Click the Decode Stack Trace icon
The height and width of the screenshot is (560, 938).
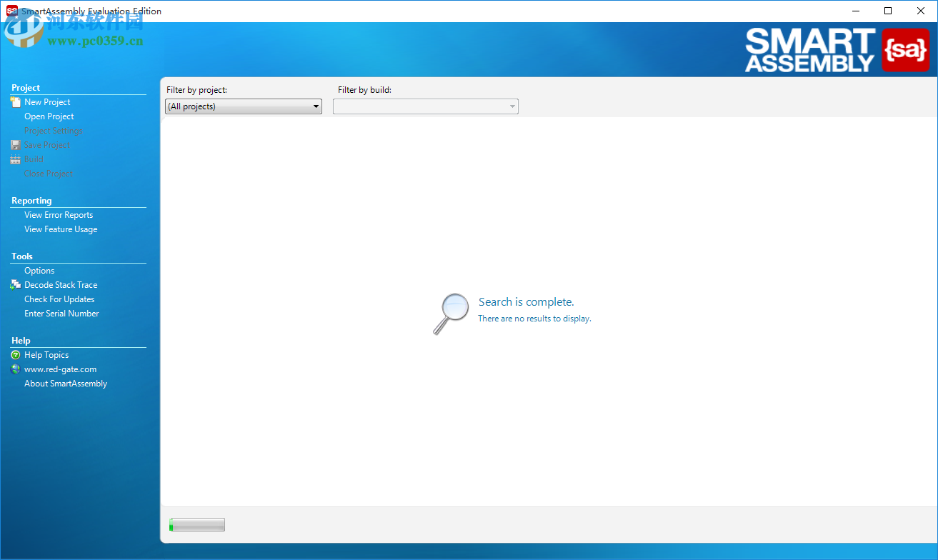[x=16, y=284]
